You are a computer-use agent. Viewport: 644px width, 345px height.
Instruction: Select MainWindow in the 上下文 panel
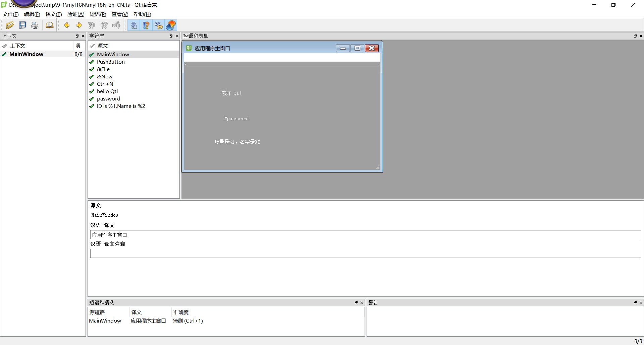click(26, 54)
